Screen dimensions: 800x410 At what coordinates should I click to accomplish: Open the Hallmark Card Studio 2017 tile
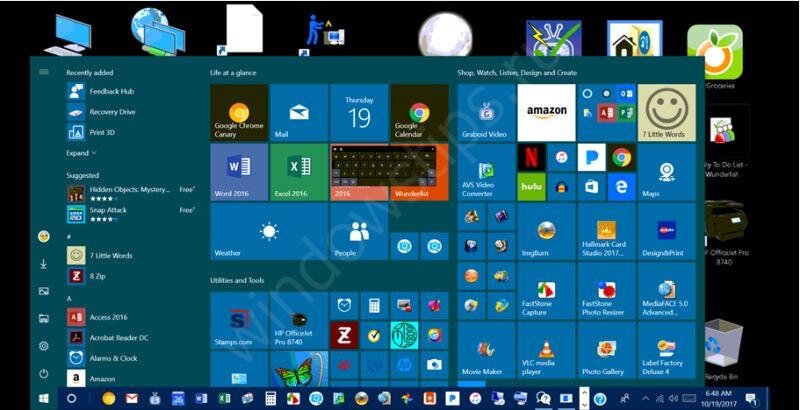(607, 232)
